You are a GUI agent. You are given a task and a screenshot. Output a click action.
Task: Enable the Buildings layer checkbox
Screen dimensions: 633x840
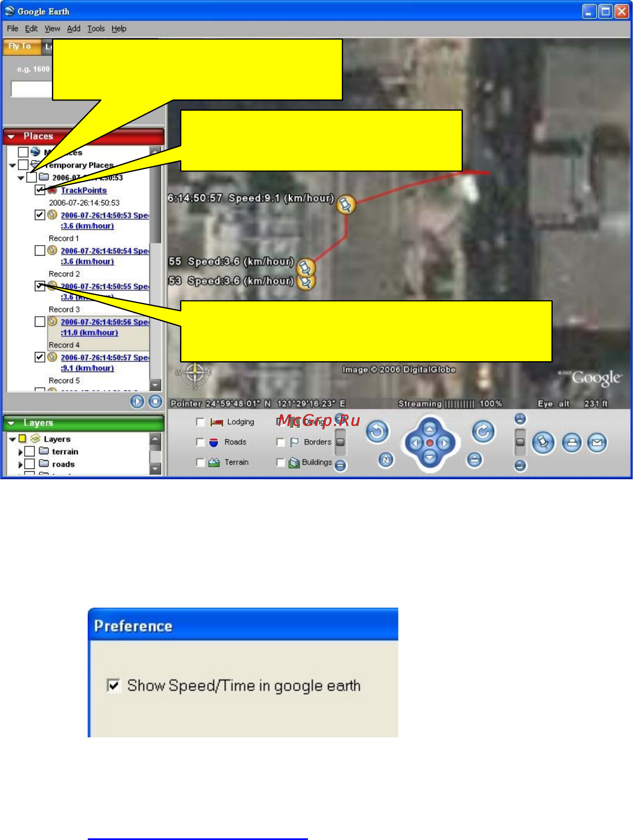[281, 462]
